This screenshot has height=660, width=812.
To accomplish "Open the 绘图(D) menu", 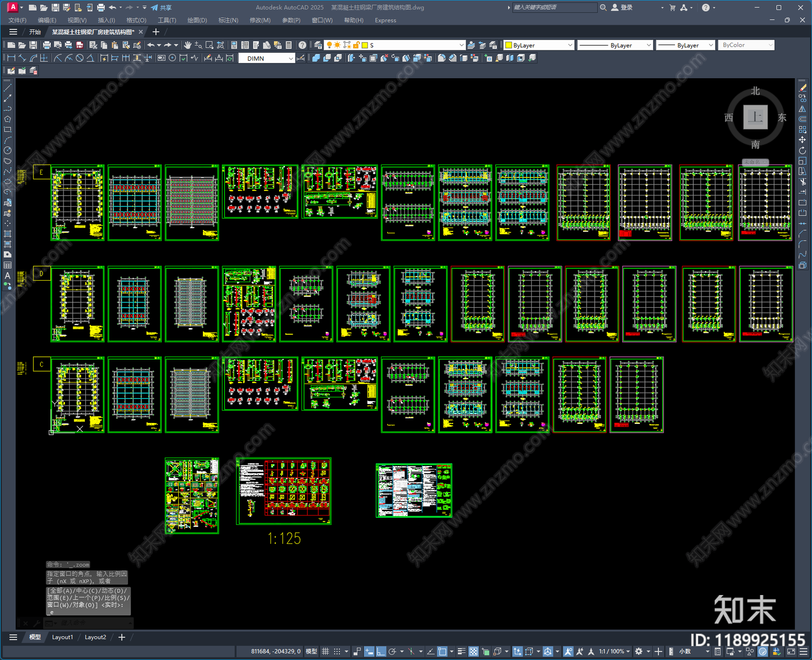I will 197,20.
